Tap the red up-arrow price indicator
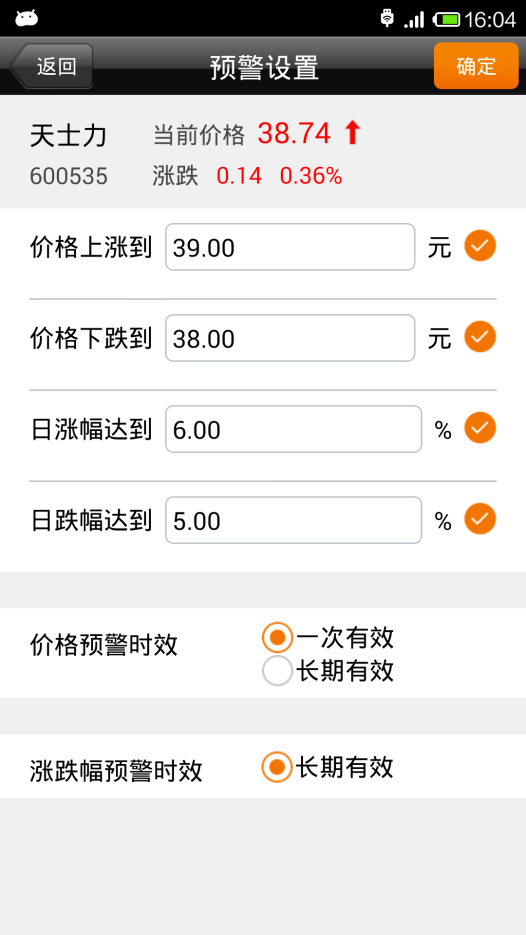Screen dimensions: 526x935 [352, 132]
